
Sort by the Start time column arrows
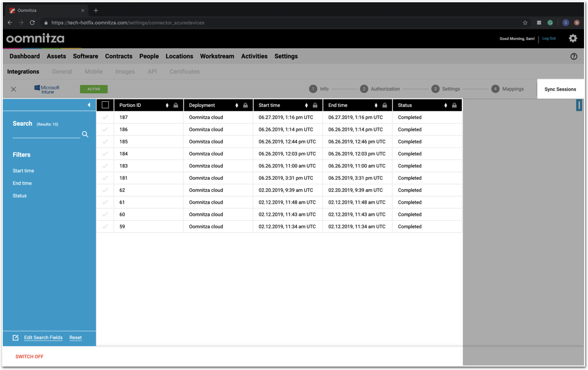tap(307, 105)
